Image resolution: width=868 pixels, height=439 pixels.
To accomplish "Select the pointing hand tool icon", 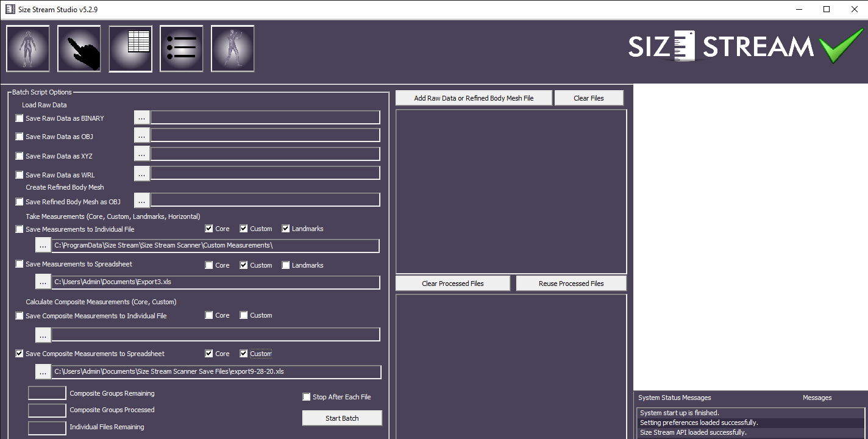I will (x=79, y=49).
